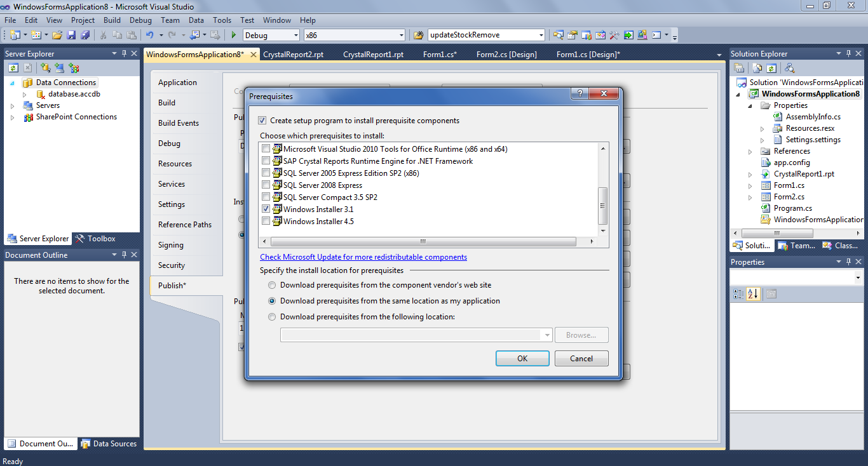Click the prerequisites list horizontal scrollbar
868x466 pixels.
click(421, 241)
